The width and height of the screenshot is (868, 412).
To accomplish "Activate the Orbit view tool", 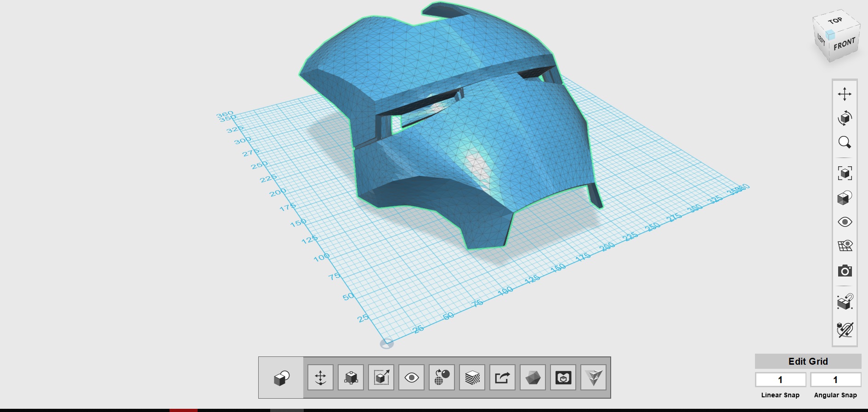I will point(845,118).
